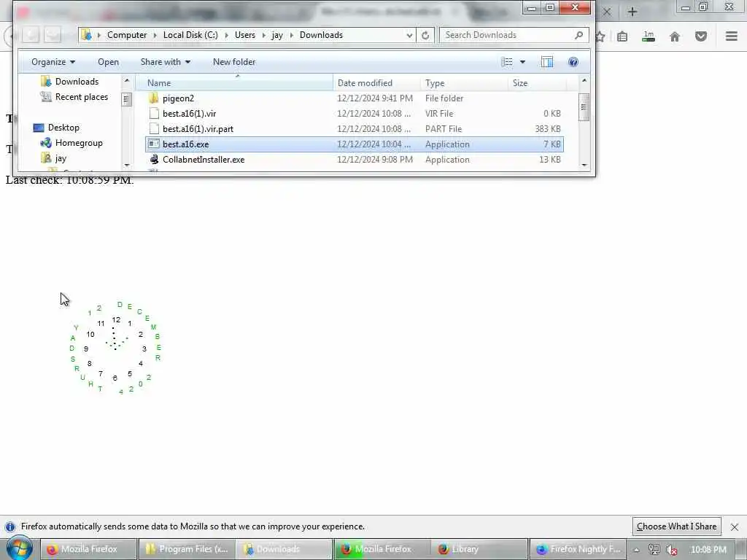The image size is (747, 560).
Task: Click the change view icon
Action: [x=507, y=62]
